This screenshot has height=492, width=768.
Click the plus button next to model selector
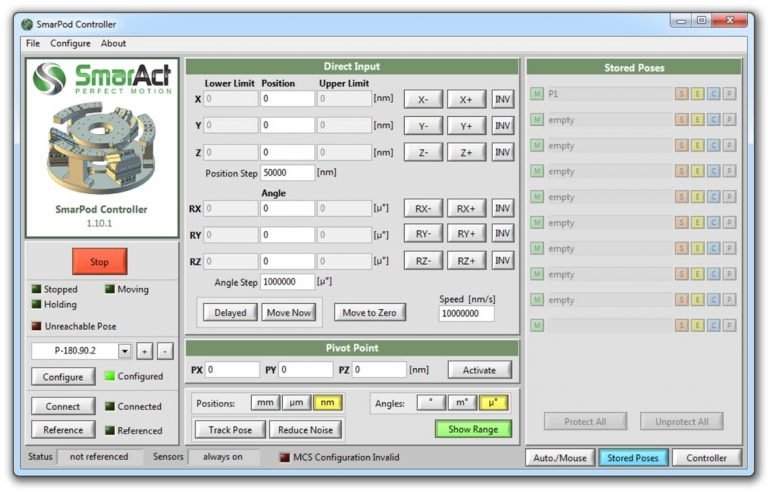(144, 351)
